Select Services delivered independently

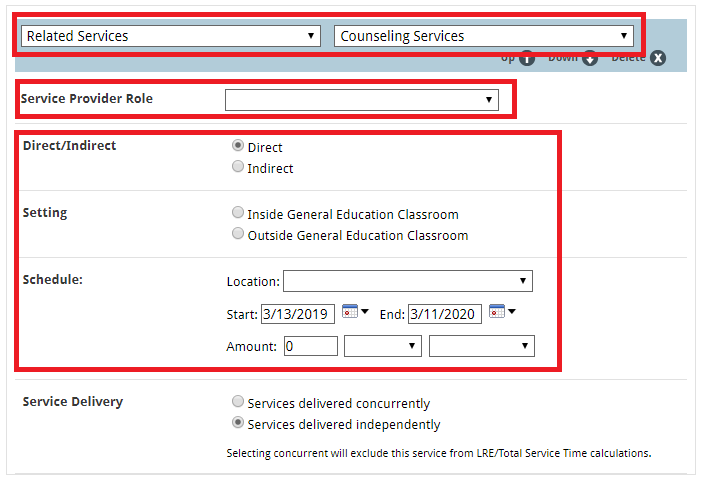pos(237,423)
